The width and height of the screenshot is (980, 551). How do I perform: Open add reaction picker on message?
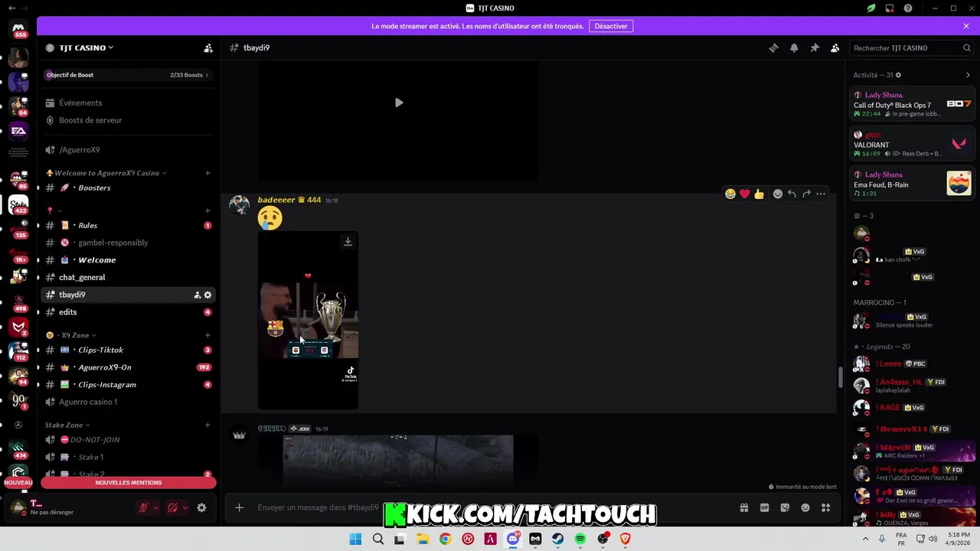(x=778, y=194)
